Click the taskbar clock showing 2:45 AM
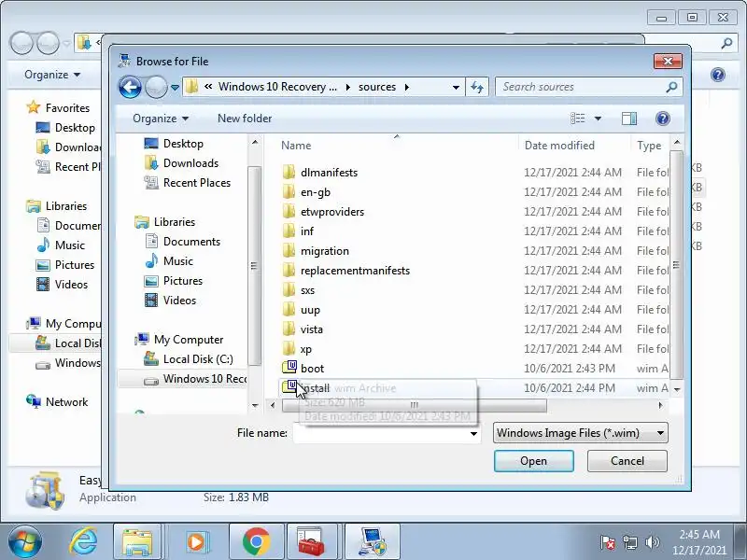 tap(699, 542)
